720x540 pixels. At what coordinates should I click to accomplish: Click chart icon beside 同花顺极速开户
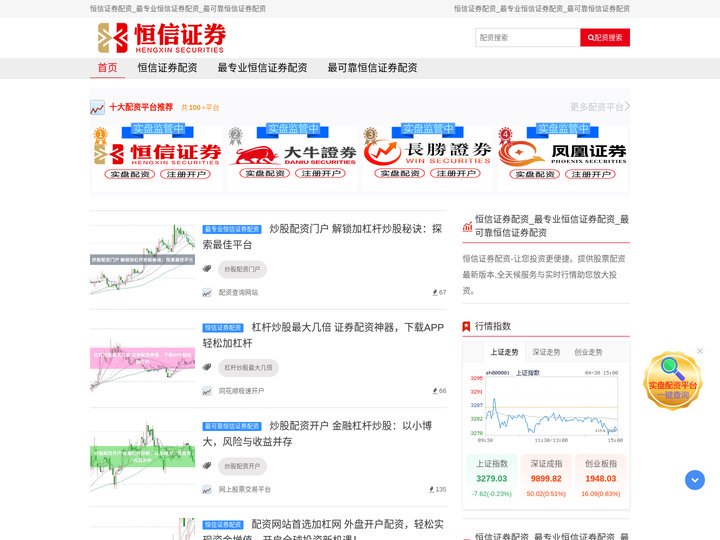pyautogui.click(x=207, y=391)
